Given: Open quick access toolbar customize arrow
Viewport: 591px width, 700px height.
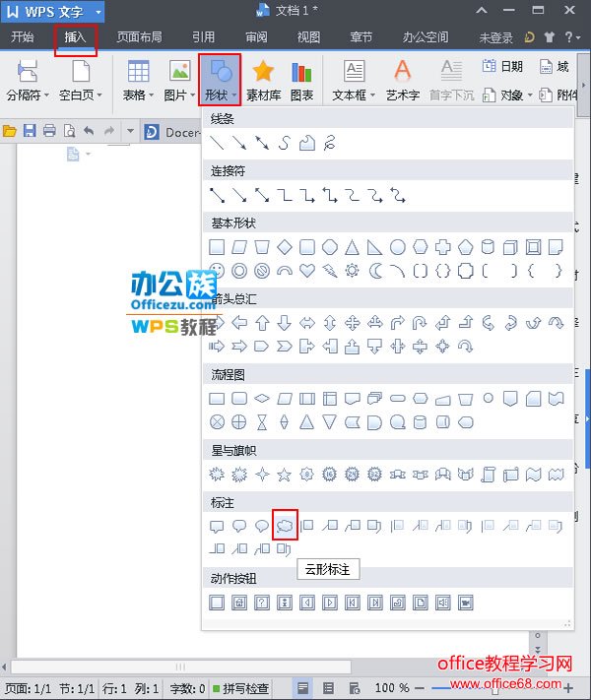Looking at the screenshot, I should point(130,131).
